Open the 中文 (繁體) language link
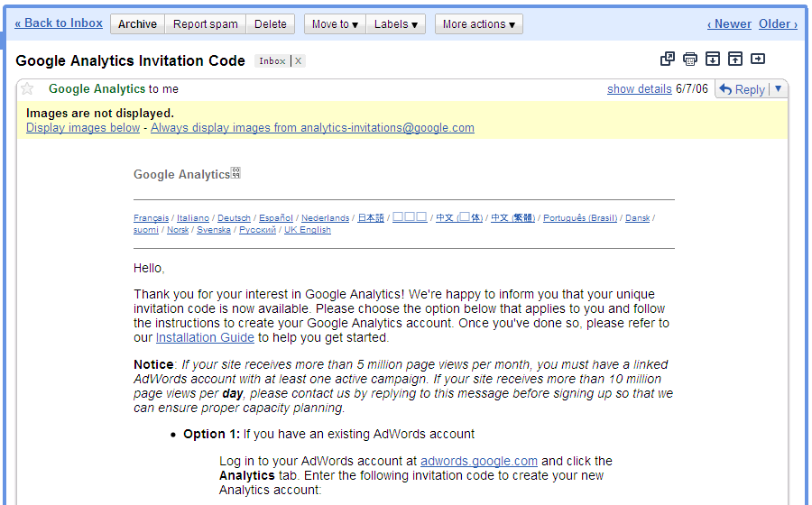This screenshot has width=812, height=505. 512,218
